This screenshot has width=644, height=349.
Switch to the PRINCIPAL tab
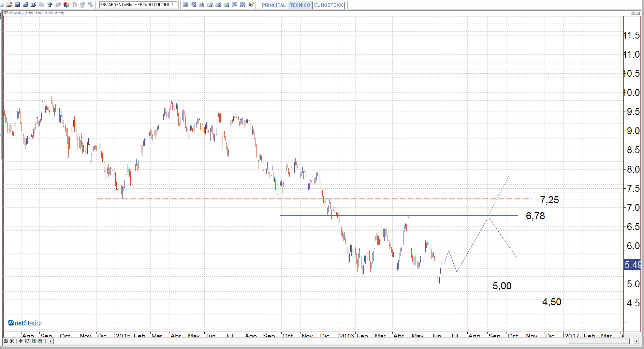274,5
